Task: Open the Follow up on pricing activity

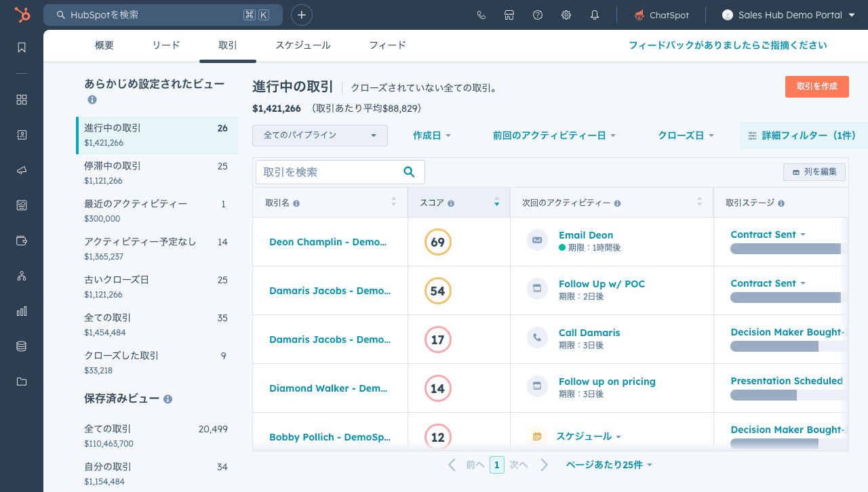Action: (607, 382)
